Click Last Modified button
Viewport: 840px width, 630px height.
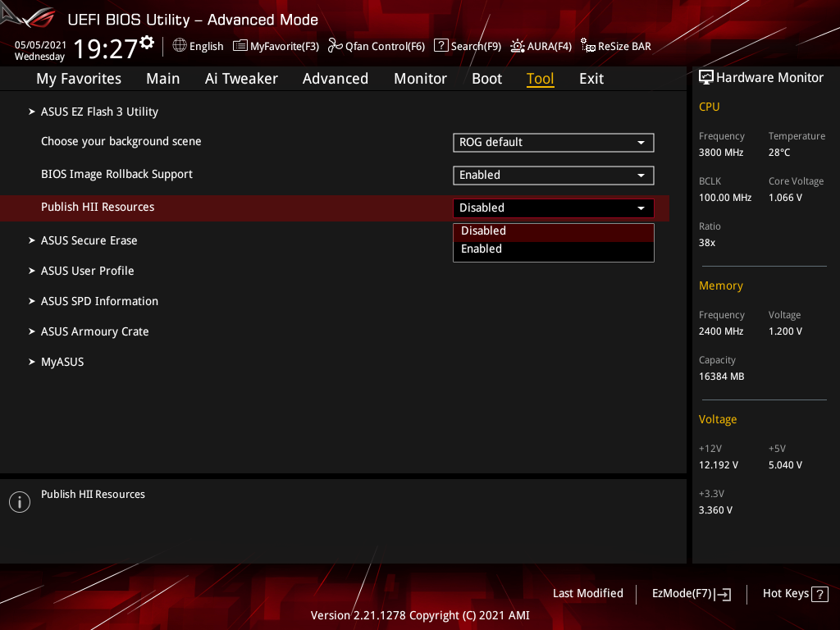(x=587, y=593)
